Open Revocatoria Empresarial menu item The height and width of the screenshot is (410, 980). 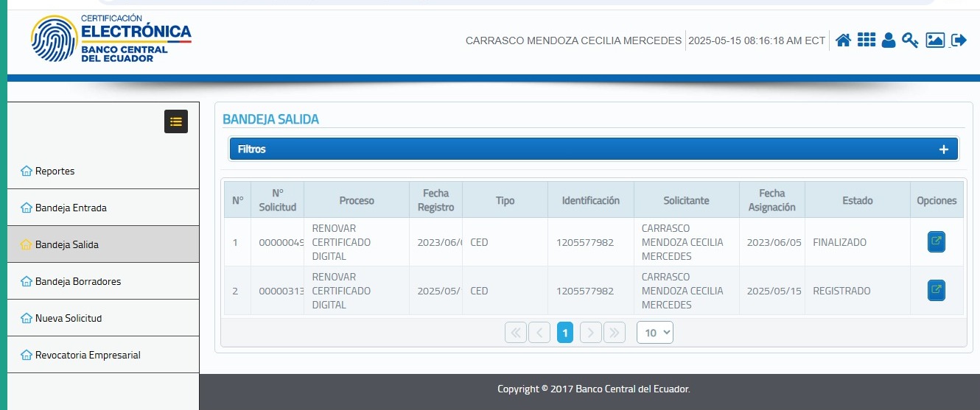[88, 355]
